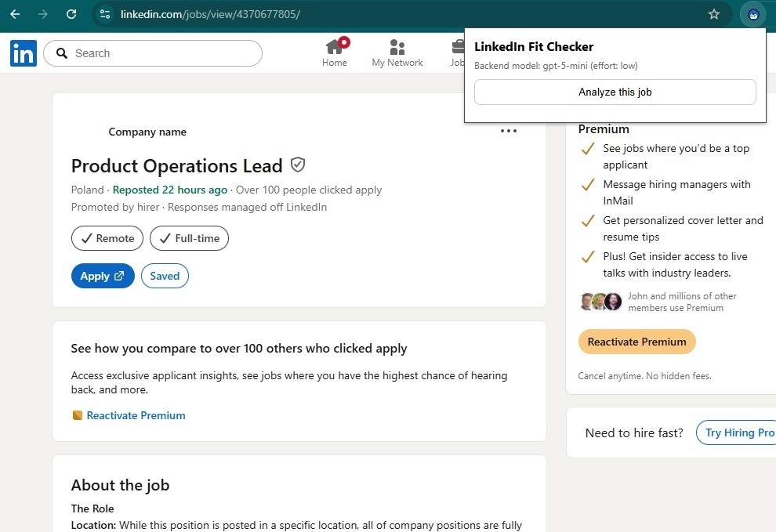Click the verified shield badge beside job title

tap(297, 165)
